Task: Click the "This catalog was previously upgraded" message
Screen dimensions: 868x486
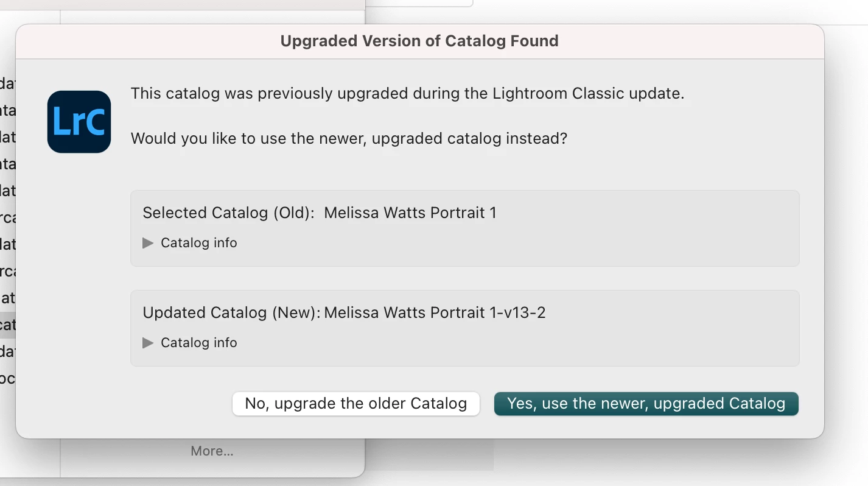Action: [408, 94]
